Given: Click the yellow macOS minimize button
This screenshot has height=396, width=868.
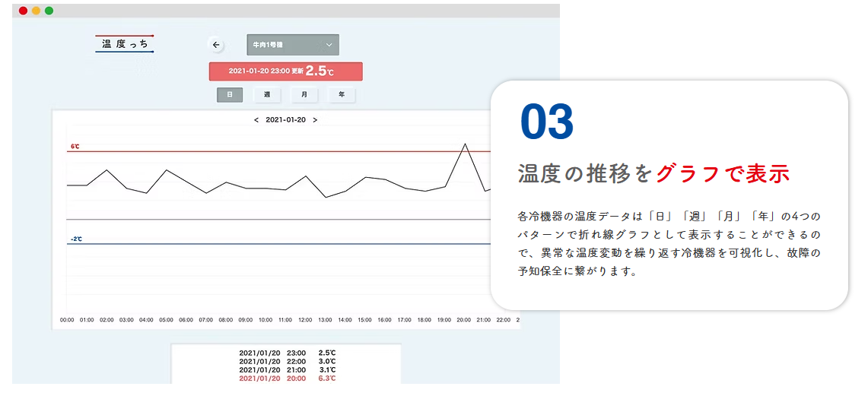Looking at the screenshot, I should 36,11.
